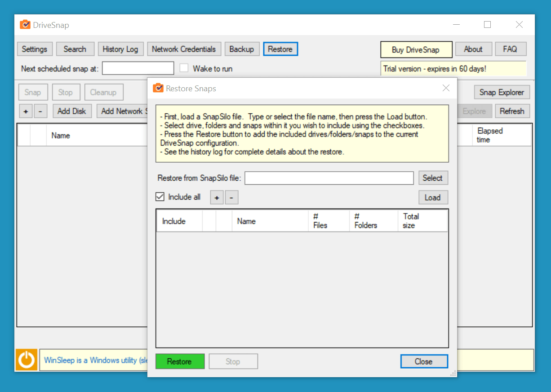Click the DriveSnap app icon in the main title bar
This screenshot has width=551, height=392.
pos(25,25)
